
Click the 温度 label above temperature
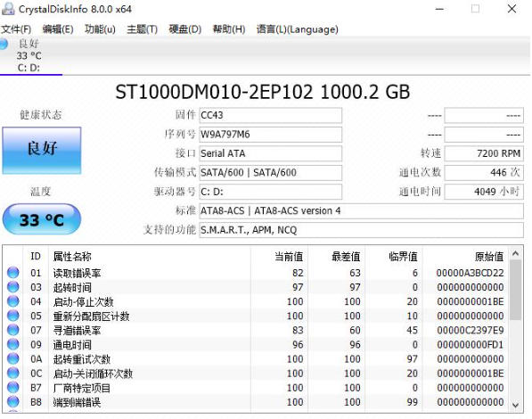tap(40, 192)
